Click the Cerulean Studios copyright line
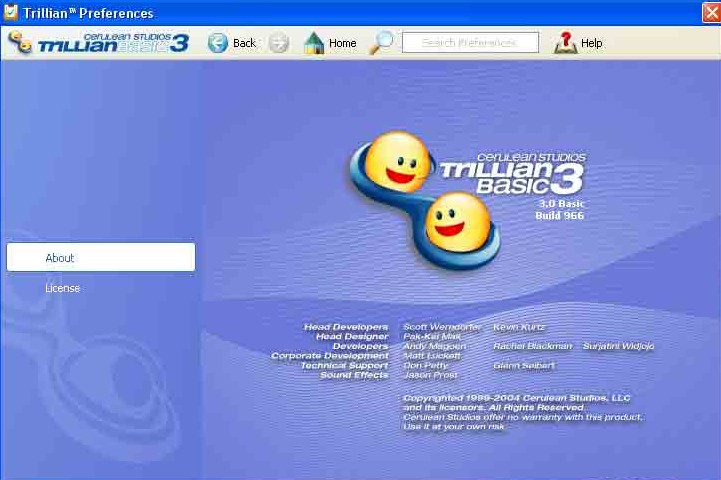The image size is (721, 480). coord(516,398)
